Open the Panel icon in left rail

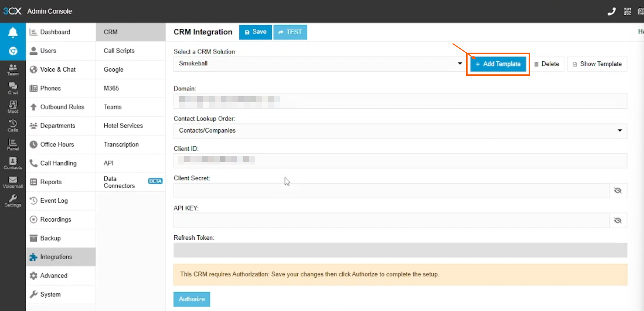pyautogui.click(x=13, y=145)
